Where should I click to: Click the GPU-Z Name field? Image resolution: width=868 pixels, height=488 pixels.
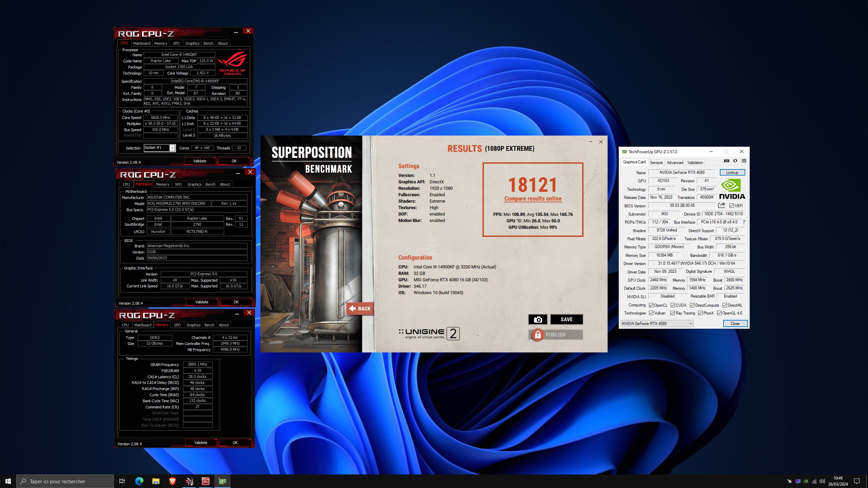pyautogui.click(x=682, y=172)
